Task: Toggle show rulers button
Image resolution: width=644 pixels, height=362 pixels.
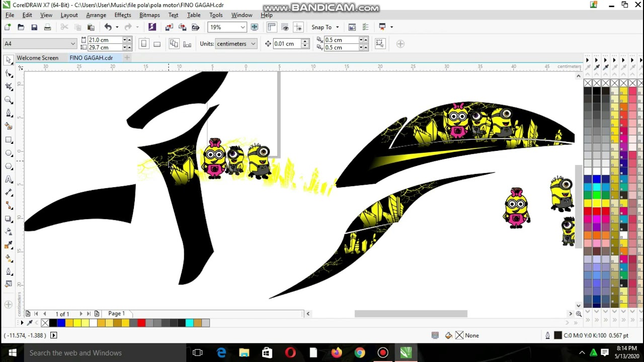Action: [x=272, y=27]
